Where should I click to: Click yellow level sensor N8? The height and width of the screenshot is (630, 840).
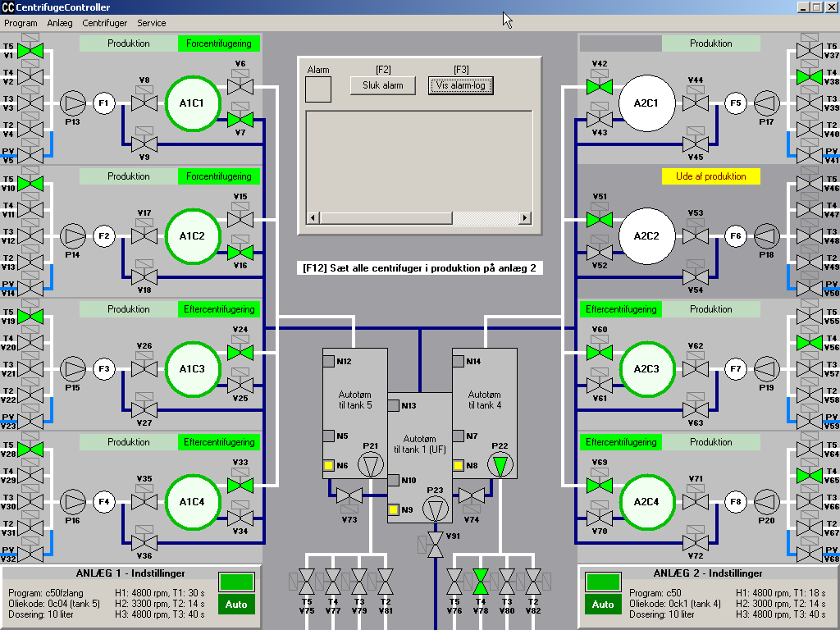point(459,465)
